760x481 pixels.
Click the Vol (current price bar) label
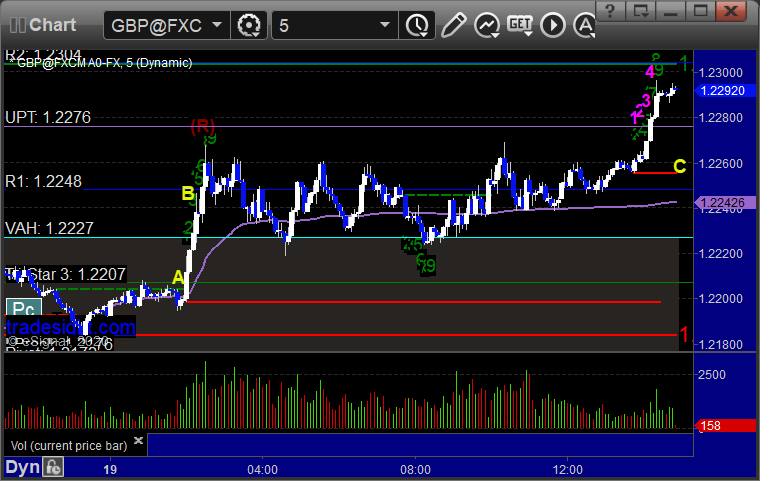pos(69,446)
